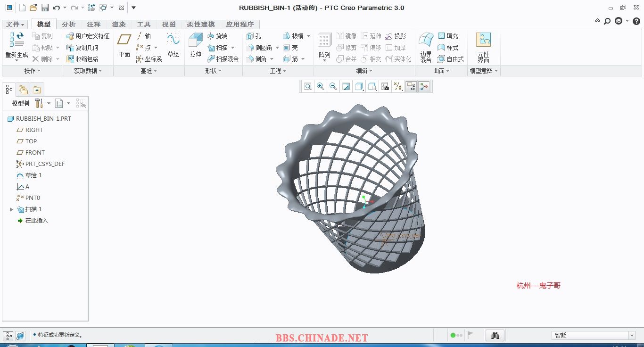Click the Zoom Out icon
Screen dimensions: 644x347
333,86
